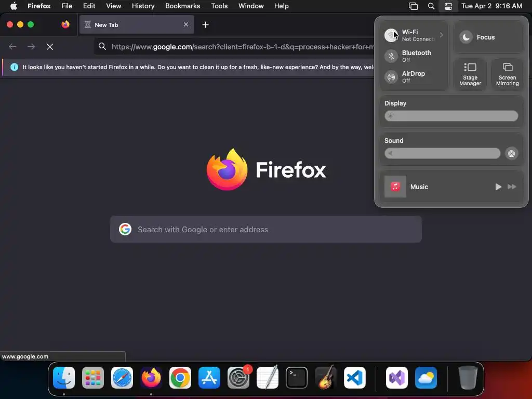Click the URL address bar
This screenshot has width=532, height=399.
tap(234, 47)
